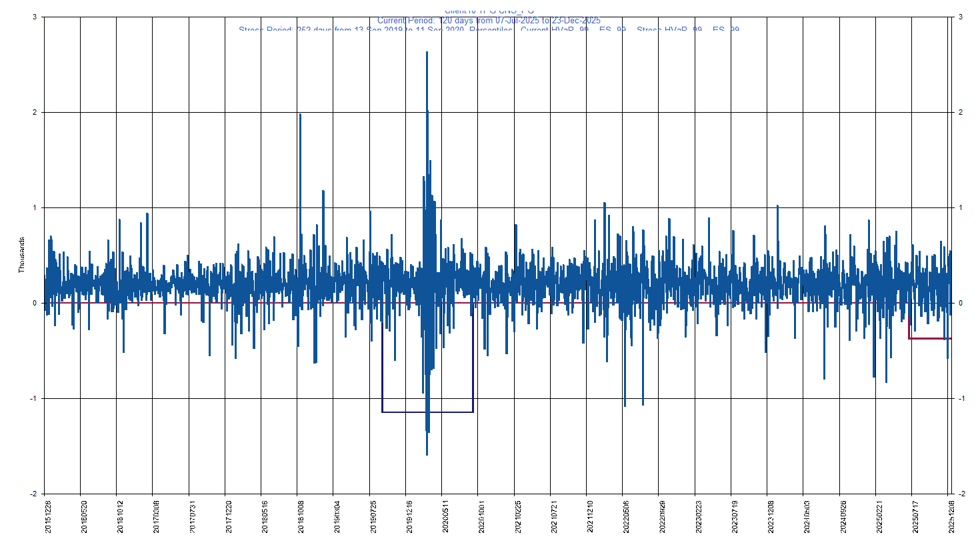Click the 20210721 x-axis date label
This screenshot has height=547, width=980.
(553, 517)
